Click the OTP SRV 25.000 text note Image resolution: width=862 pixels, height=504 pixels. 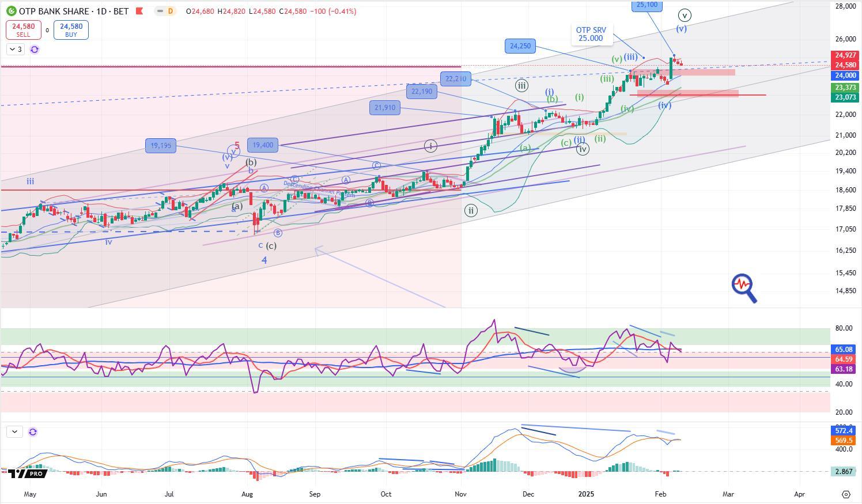591,34
